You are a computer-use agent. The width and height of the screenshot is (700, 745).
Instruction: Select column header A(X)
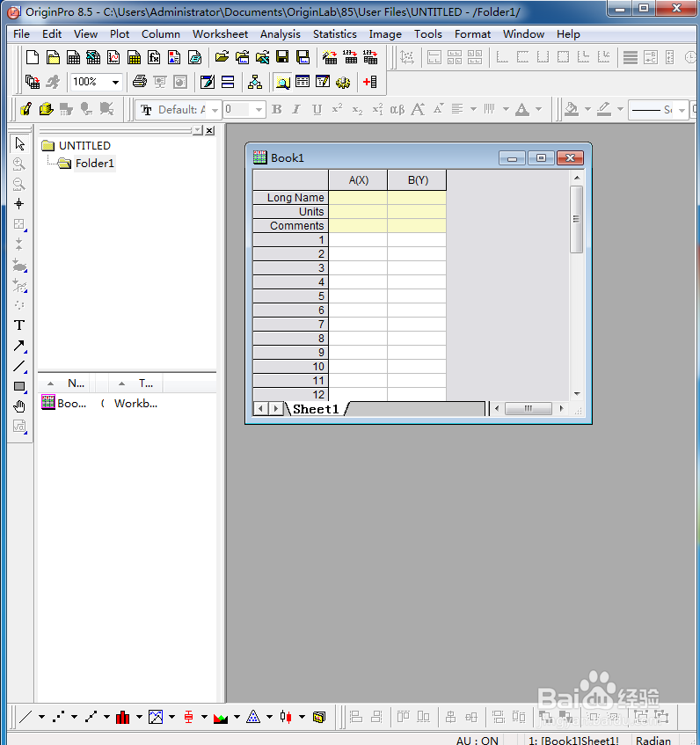click(x=358, y=180)
